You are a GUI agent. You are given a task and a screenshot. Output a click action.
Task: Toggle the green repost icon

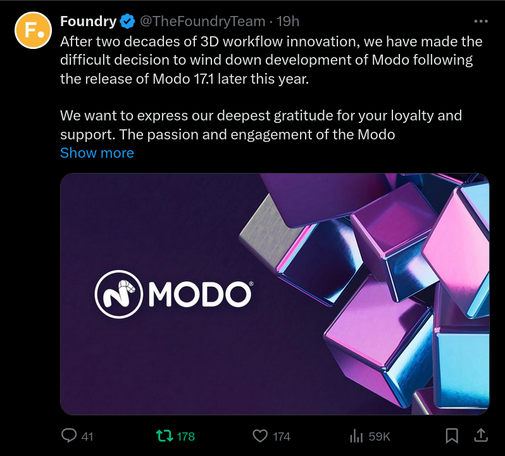[165, 436]
